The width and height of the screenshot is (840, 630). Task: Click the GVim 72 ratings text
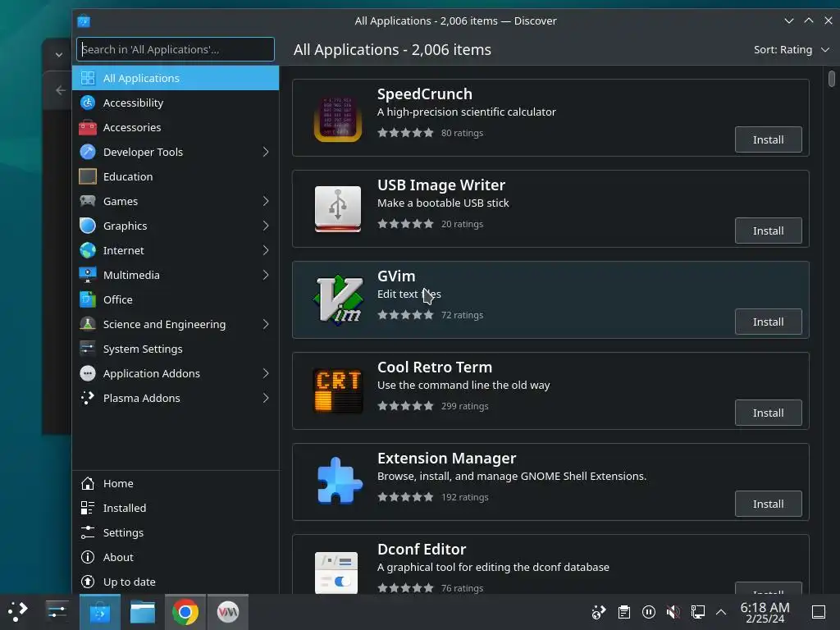(462, 315)
